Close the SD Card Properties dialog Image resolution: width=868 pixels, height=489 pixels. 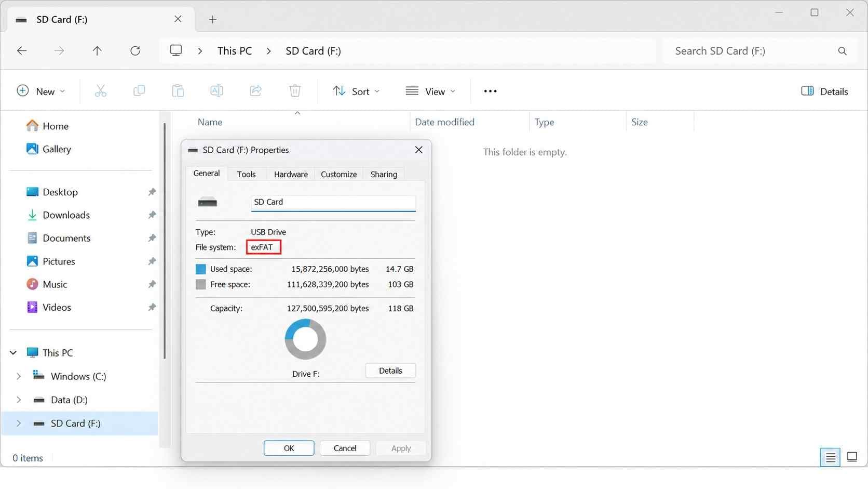418,150
